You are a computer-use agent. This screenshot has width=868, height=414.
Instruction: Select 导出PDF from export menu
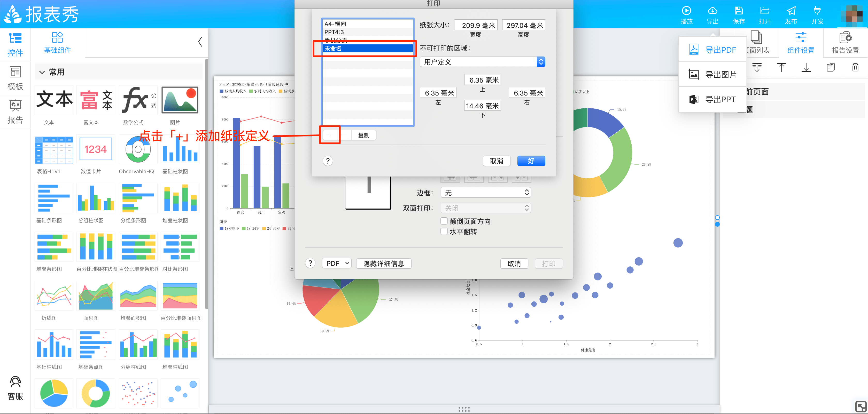tap(712, 50)
